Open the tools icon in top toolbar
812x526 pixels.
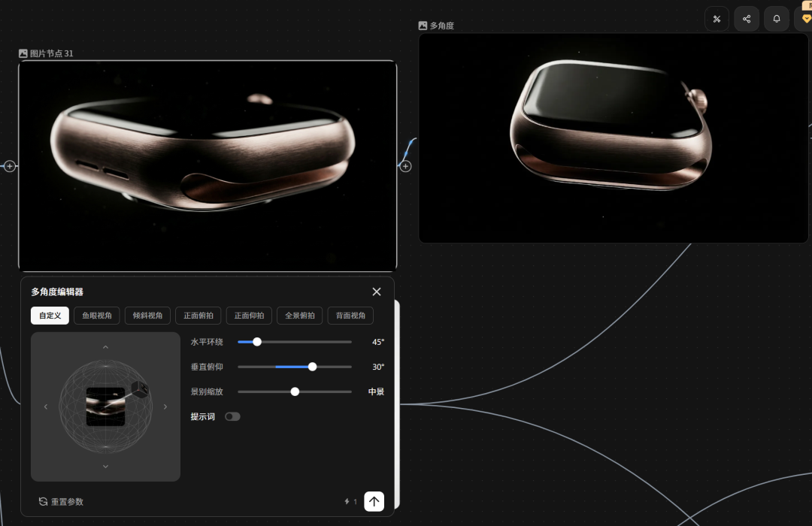[x=717, y=19]
